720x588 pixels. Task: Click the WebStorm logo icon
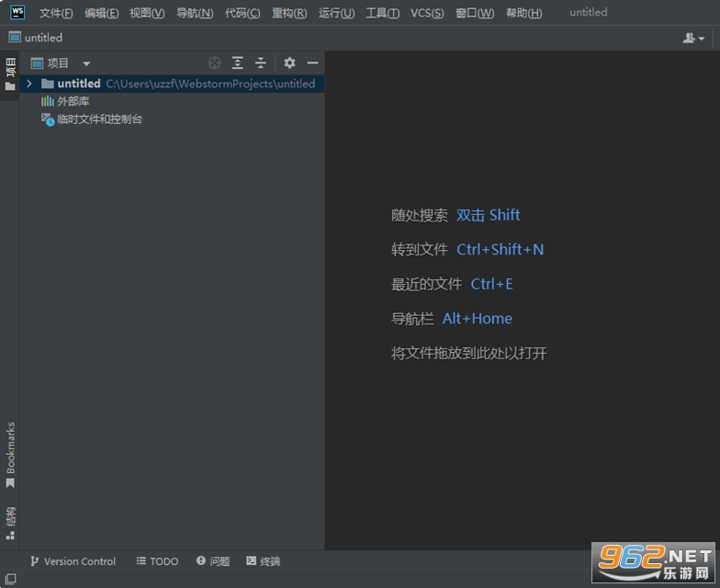(x=17, y=12)
